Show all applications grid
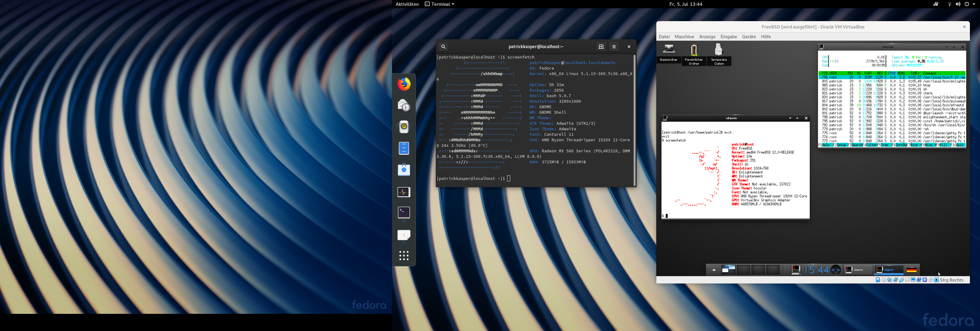 coord(404,255)
